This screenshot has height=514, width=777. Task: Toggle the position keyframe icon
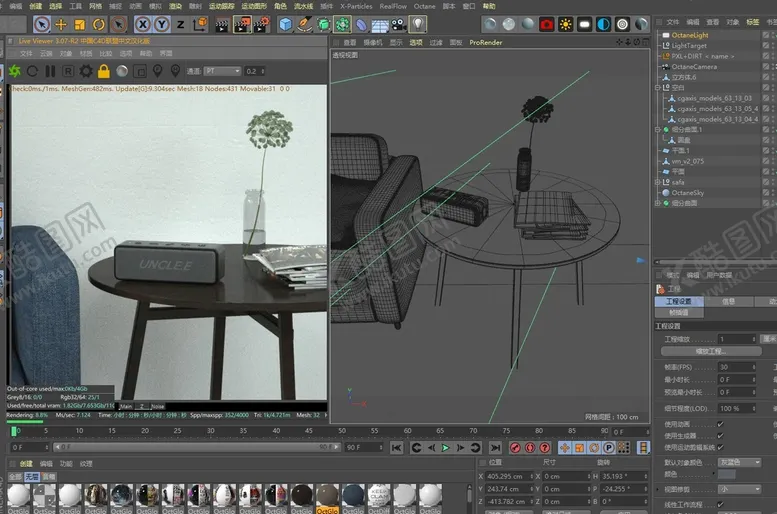pos(564,448)
